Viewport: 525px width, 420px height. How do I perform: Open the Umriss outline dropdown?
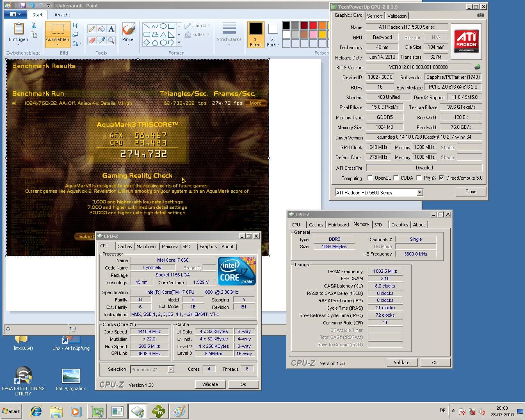[x=197, y=25]
